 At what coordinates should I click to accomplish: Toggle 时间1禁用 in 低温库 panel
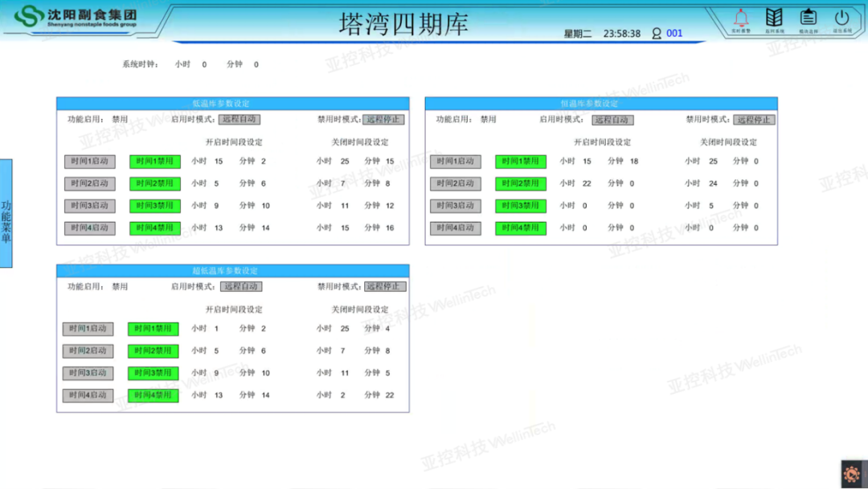pos(155,161)
